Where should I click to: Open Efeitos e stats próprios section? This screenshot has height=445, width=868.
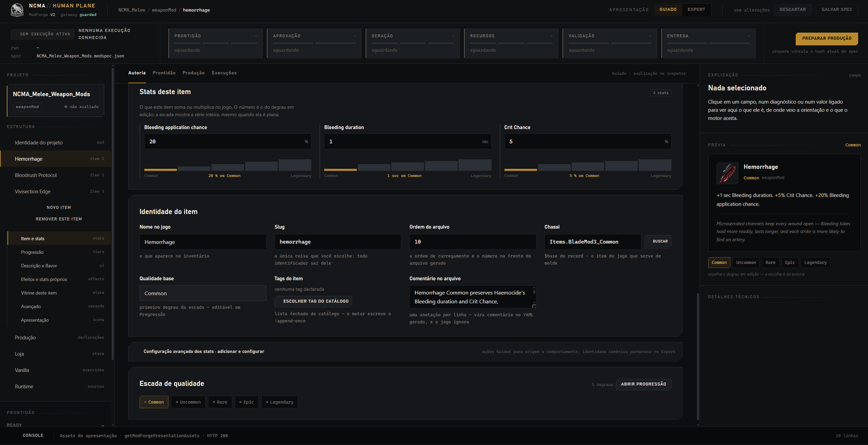pos(59,279)
